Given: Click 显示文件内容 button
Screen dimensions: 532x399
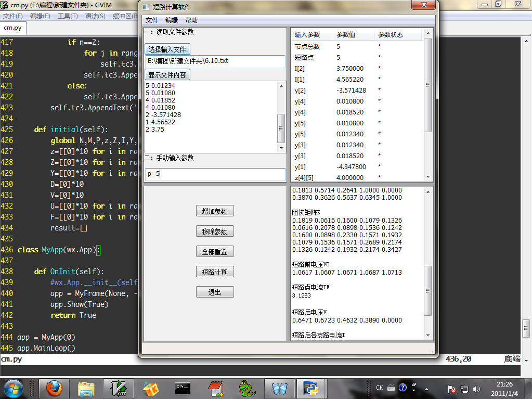Looking at the screenshot, I should (167, 74).
